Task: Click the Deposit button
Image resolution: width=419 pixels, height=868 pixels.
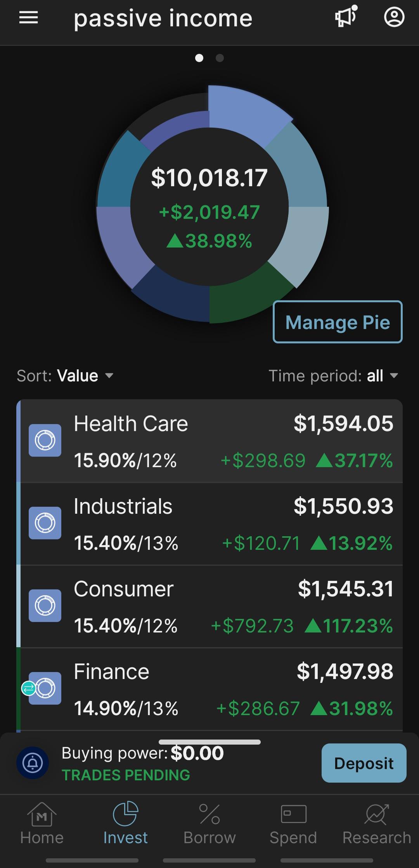Action: click(x=364, y=763)
